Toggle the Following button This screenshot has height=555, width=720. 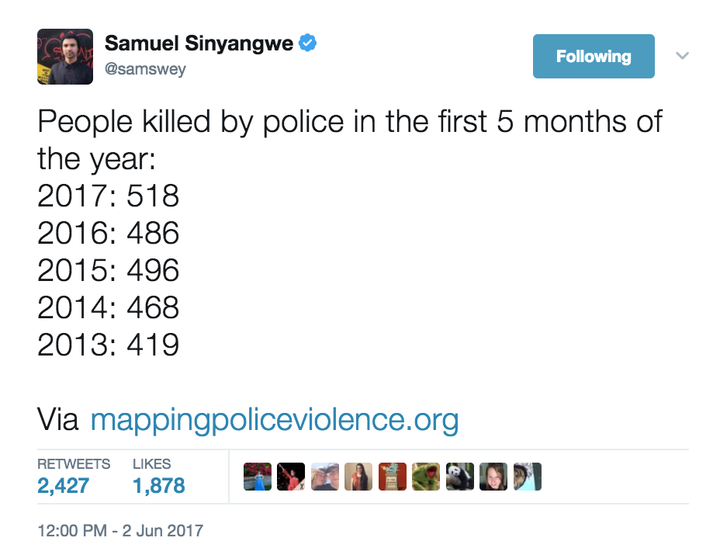pos(593,56)
